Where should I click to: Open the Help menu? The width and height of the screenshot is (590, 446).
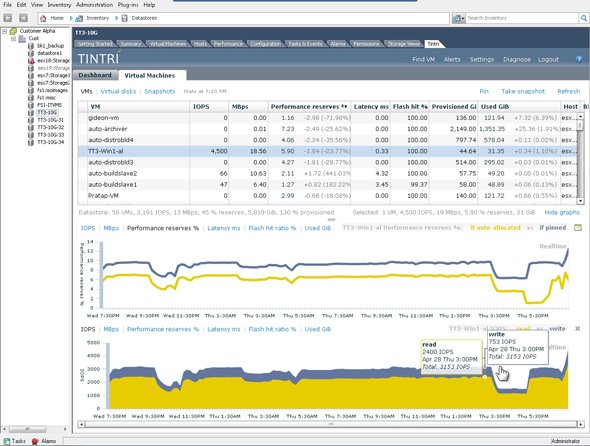[x=149, y=5]
